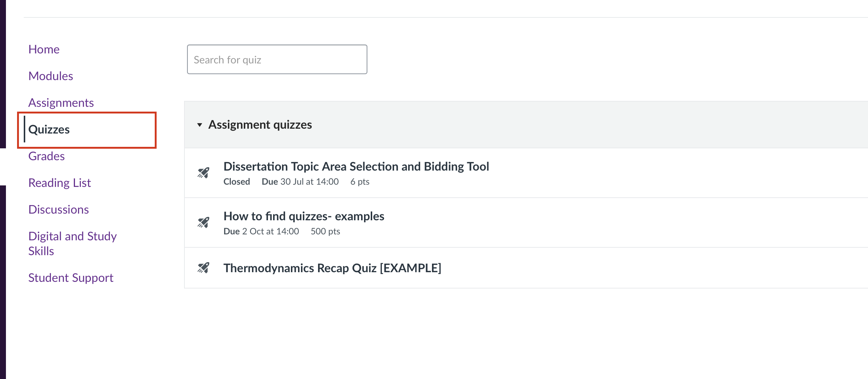Click rocket icon beside How to find quizzes
This screenshot has width=868, height=379.
pos(203,223)
